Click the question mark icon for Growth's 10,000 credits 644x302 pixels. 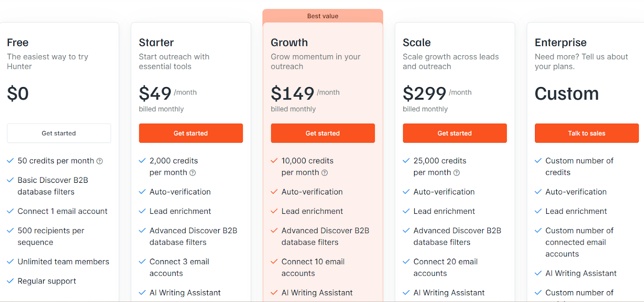(x=324, y=173)
